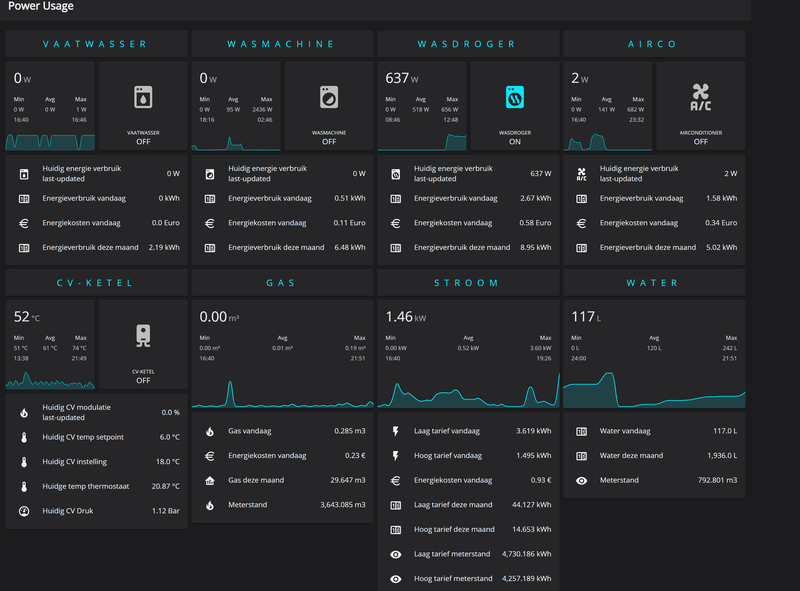Image resolution: width=800 pixels, height=591 pixels.
Task: Toggle the CV-Ketel boiler switch
Action: coord(143,344)
